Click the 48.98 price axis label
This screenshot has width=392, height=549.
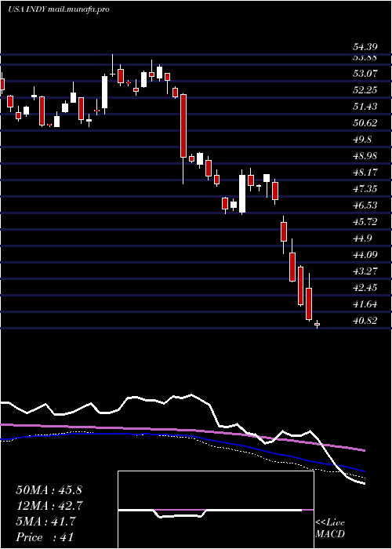[365, 156]
